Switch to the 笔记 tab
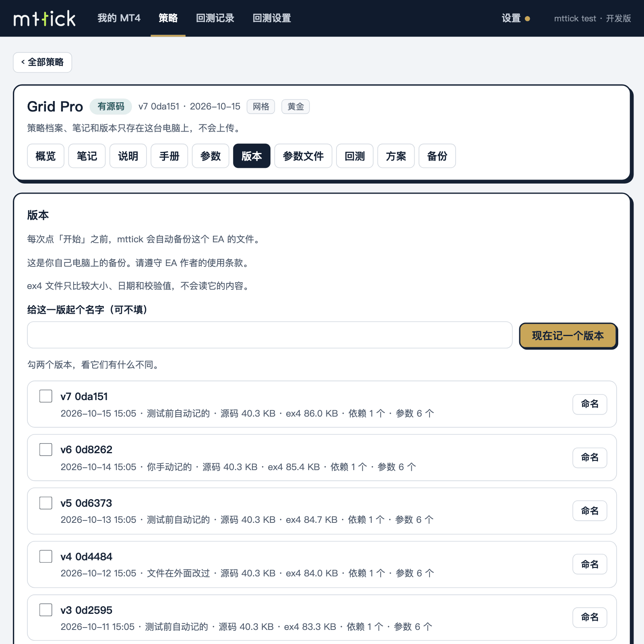 87,156
